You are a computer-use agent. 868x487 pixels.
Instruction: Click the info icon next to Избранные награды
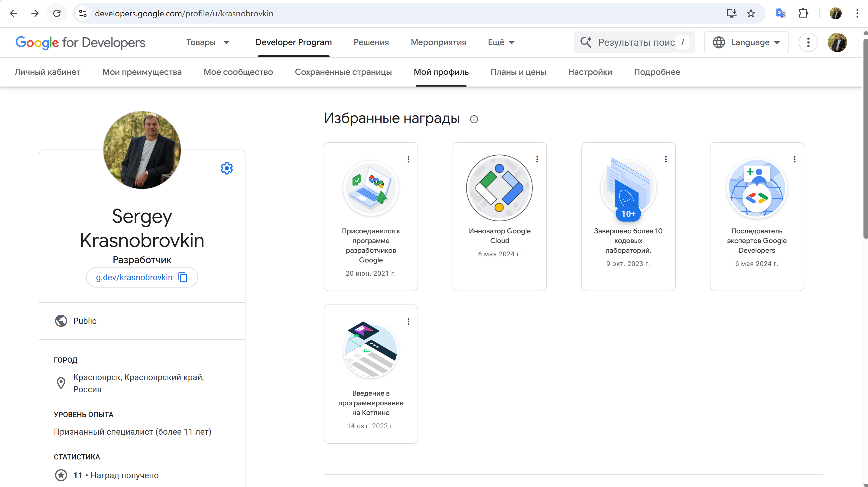tap(474, 119)
